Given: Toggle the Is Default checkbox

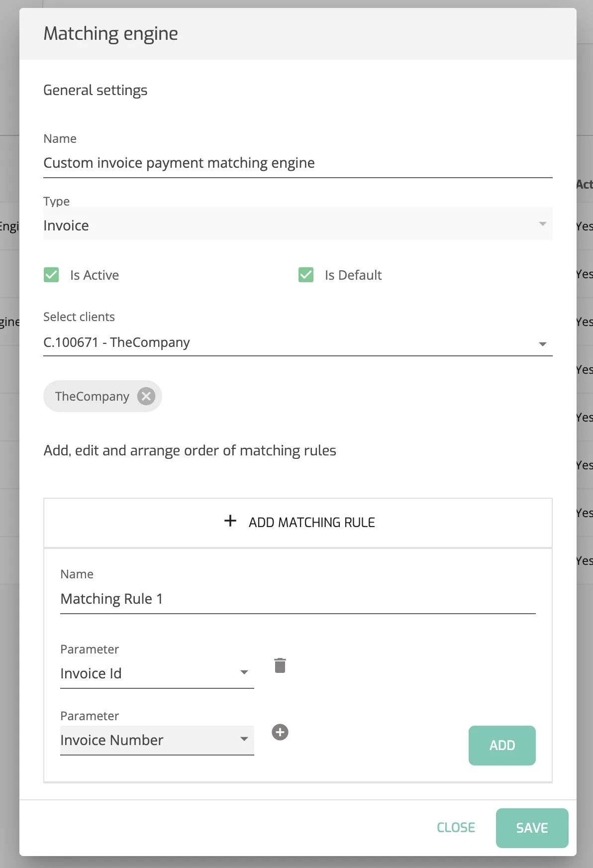Looking at the screenshot, I should (x=306, y=275).
